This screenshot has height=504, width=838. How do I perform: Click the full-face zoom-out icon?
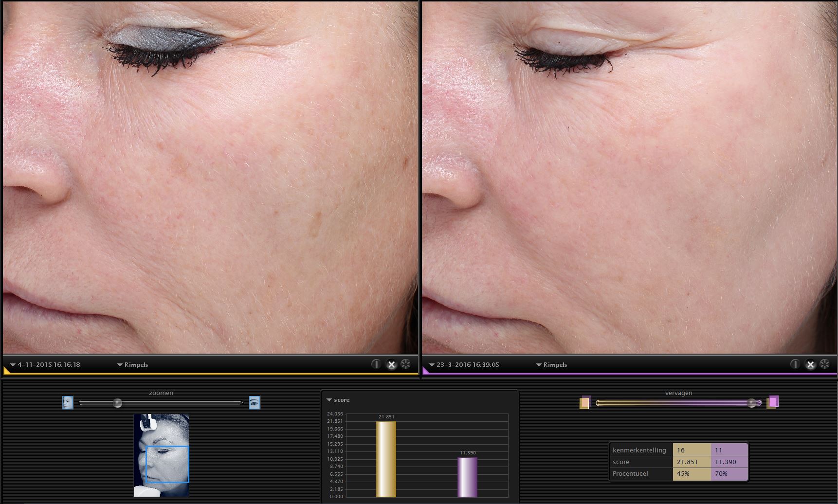[68, 403]
